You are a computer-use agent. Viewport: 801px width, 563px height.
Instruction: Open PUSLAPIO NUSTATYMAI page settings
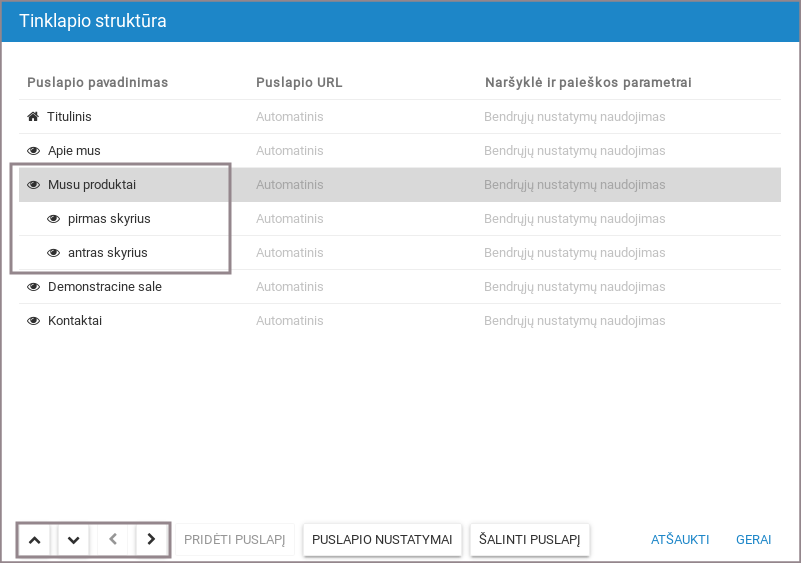[382, 540]
